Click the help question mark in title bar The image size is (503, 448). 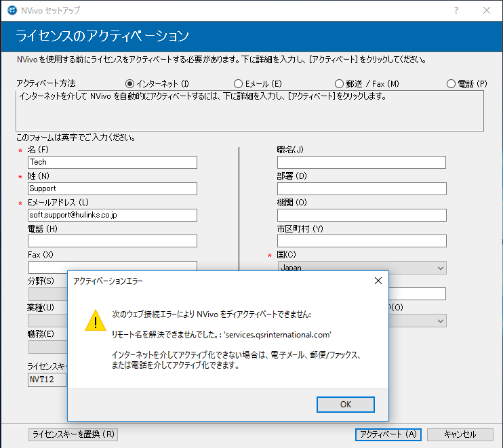456,10
